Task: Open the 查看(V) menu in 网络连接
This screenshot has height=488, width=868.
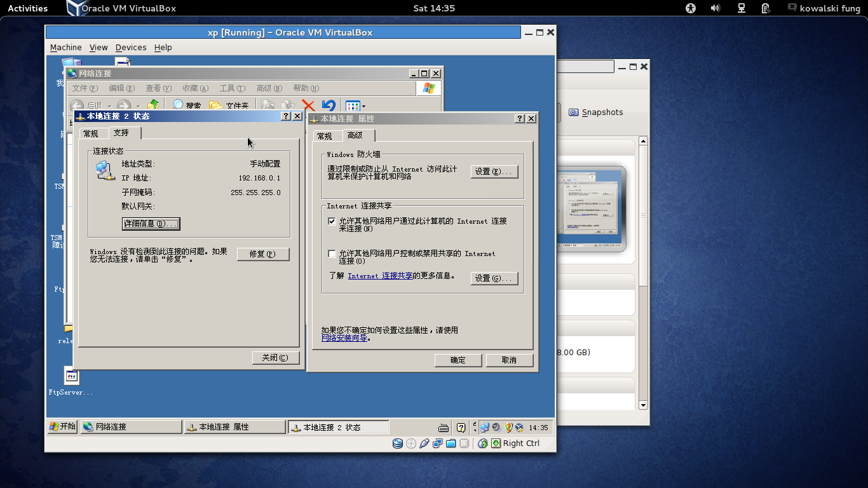Action: coord(159,88)
